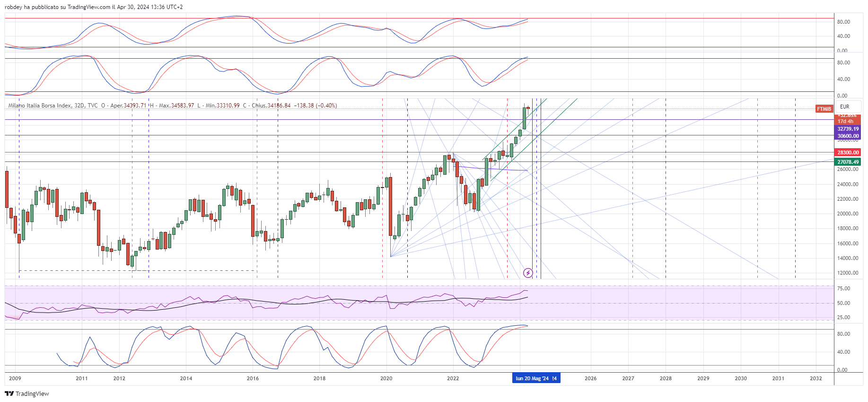Click the purple lightning bolt event icon
This screenshot has width=868, height=402.
tap(528, 273)
